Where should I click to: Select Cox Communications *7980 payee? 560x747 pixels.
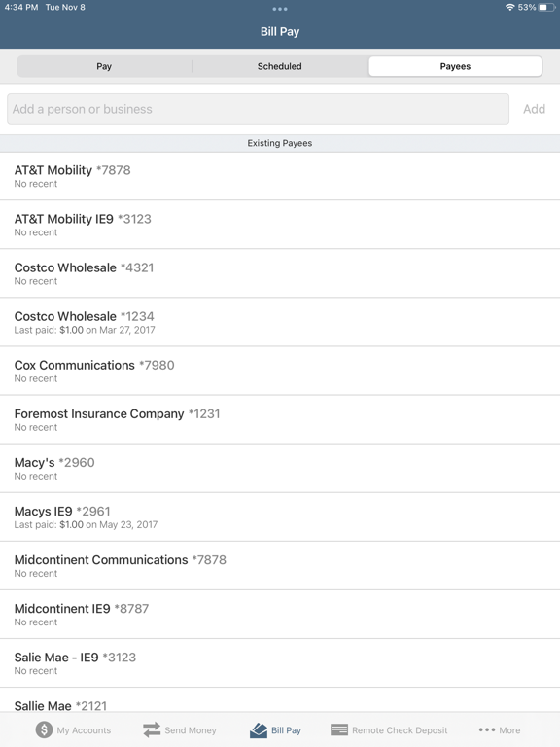click(x=280, y=372)
